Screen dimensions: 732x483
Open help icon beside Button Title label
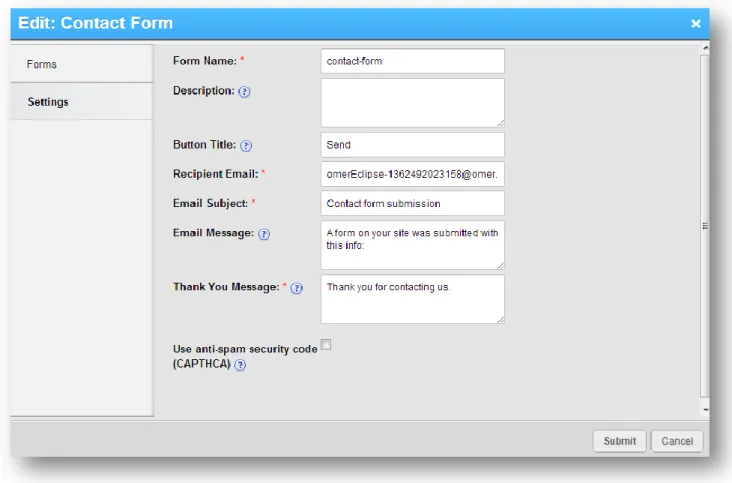pyautogui.click(x=246, y=146)
